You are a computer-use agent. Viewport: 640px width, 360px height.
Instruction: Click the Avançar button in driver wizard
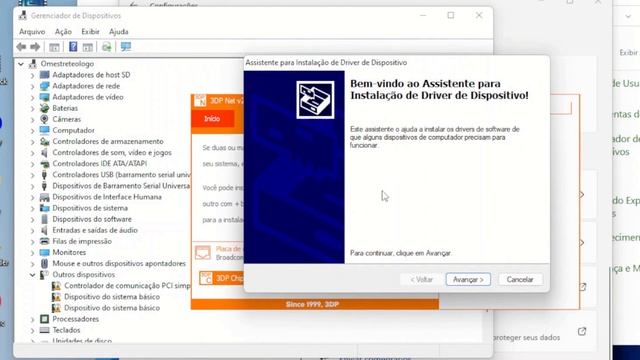point(468,280)
